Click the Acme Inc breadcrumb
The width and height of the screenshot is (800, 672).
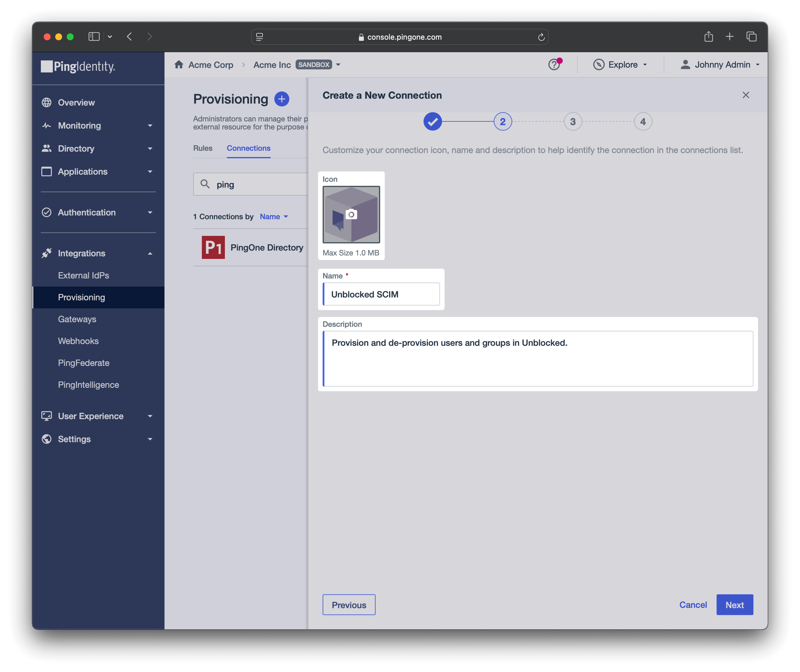click(272, 65)
